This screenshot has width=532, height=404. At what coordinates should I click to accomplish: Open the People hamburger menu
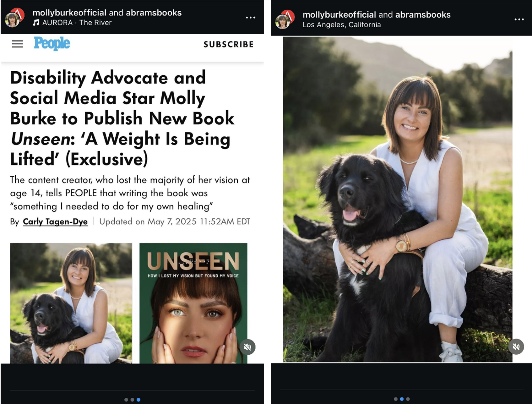[x=18, y=44]
